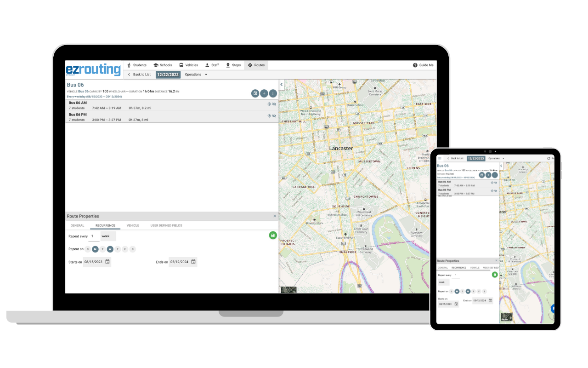Collapse side panel with chevron on tablet map
The height and width of the screenshot is (368, 588).
(501, 166)
